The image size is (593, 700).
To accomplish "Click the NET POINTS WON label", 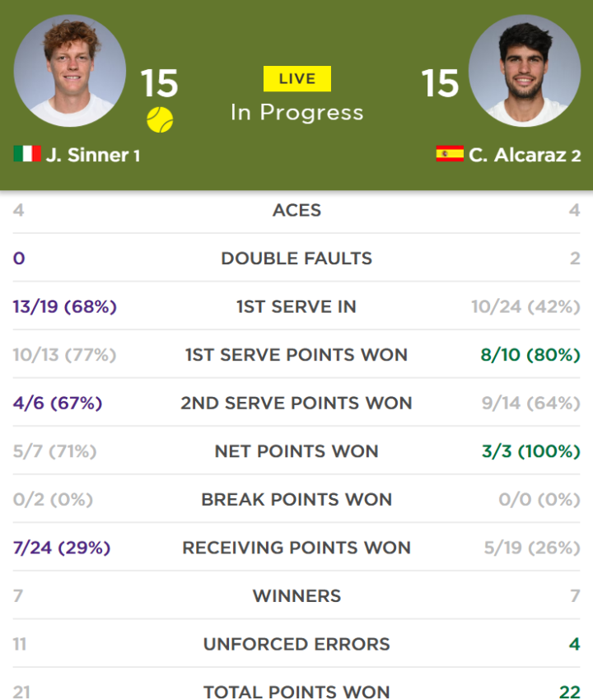I will (x=296, y=451).
